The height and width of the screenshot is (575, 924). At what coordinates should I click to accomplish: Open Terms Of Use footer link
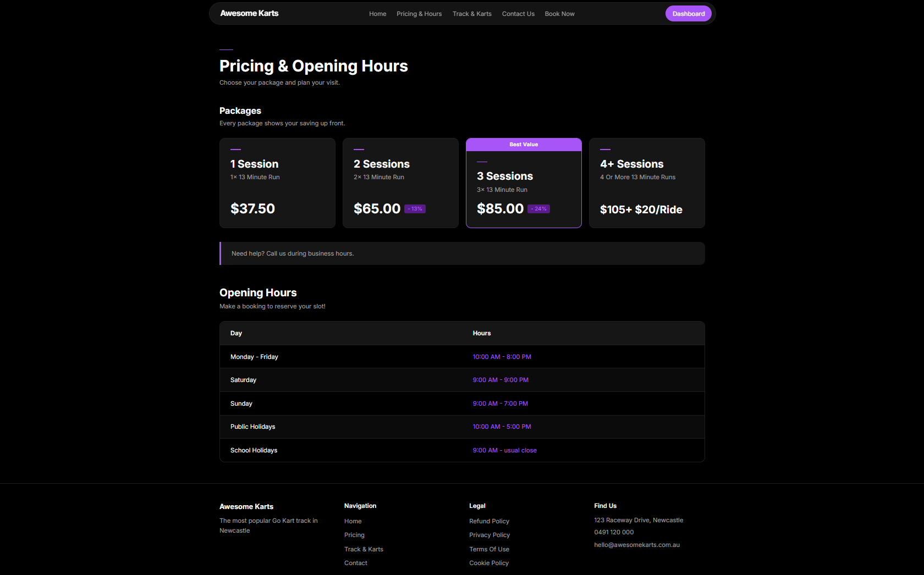tap(489, 549)
